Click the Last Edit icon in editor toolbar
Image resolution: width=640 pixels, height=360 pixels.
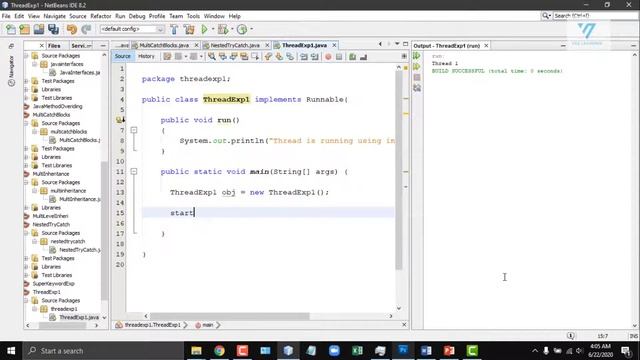coord(167,57)
